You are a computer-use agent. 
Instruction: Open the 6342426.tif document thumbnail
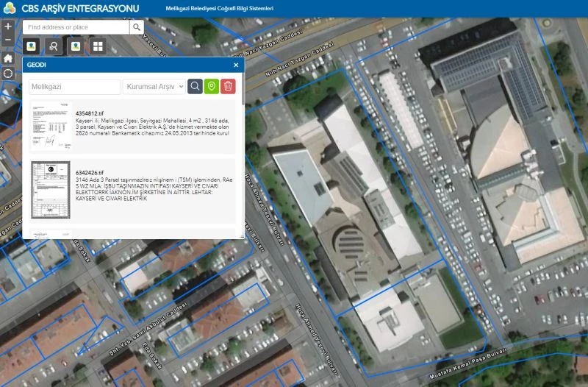point(50,190)
